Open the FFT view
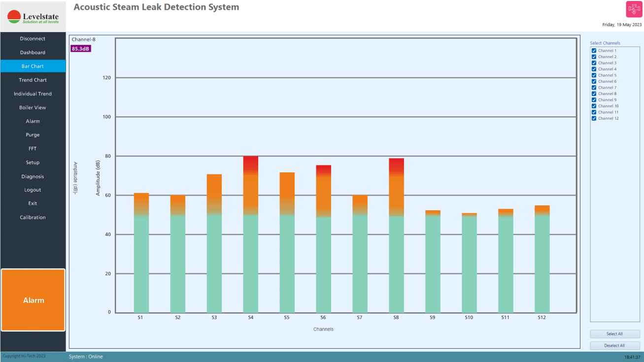Viewport: 644px width, 362px height. pos(33,149)
